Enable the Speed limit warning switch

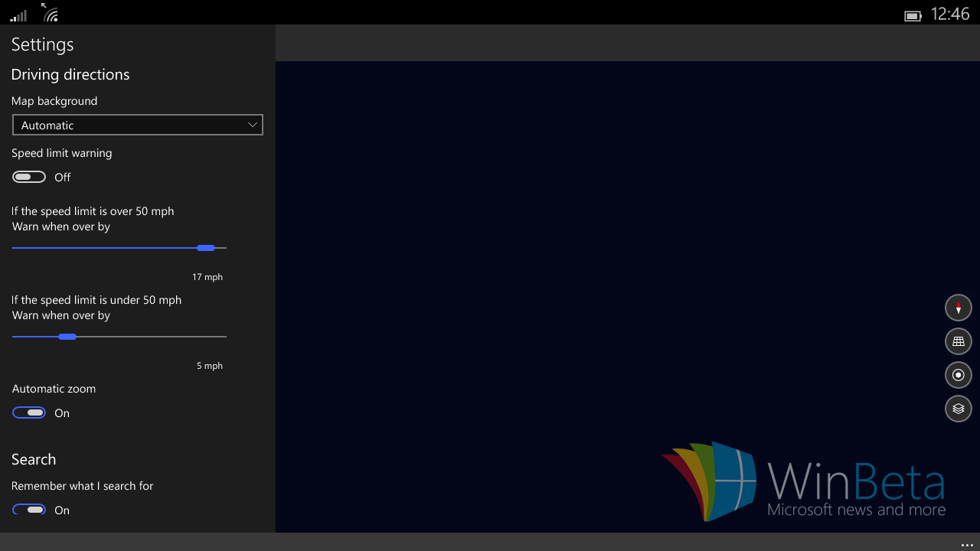click(29, 178)
